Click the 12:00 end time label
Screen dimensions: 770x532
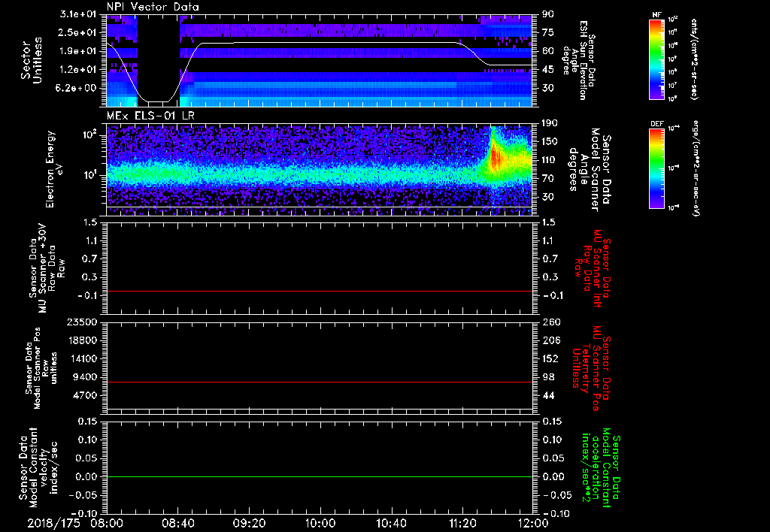(534, 523)
